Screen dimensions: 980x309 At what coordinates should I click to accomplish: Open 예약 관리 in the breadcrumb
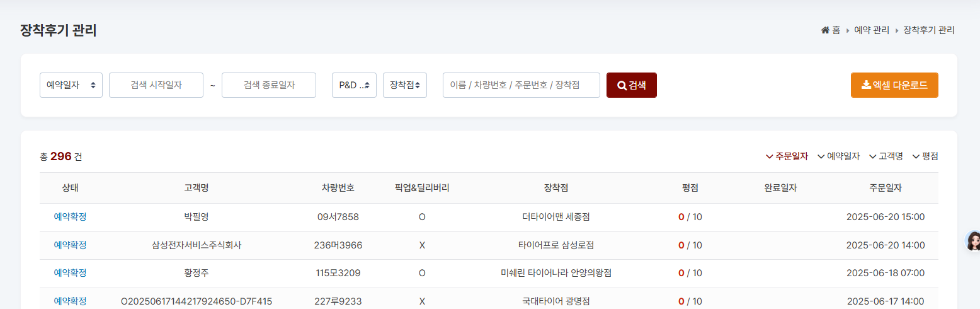point(871,30)
